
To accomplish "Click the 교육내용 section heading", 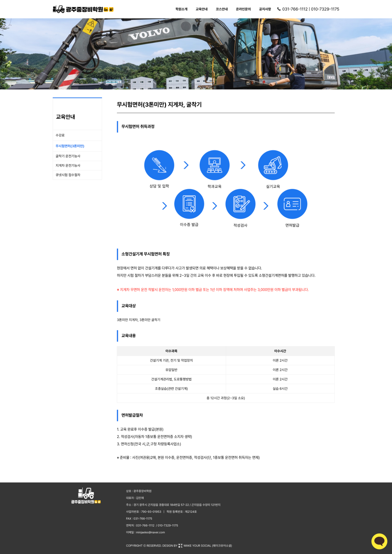I will [x=129, y=336].
